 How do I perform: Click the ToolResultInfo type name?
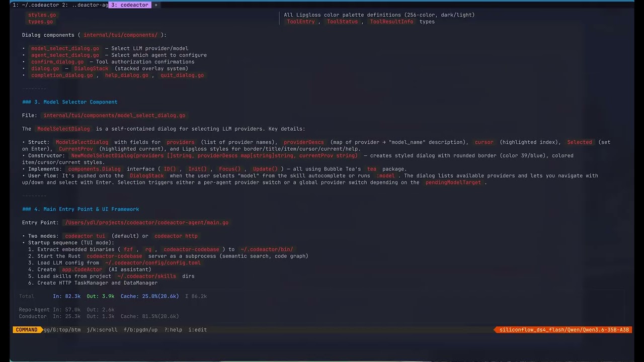click(391, 22)
